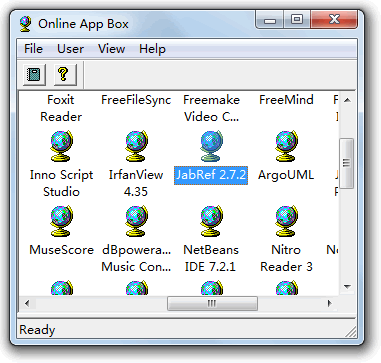
Task: Select the Nitro Reader 3 globe icon
Action: [x=286, y=221]
